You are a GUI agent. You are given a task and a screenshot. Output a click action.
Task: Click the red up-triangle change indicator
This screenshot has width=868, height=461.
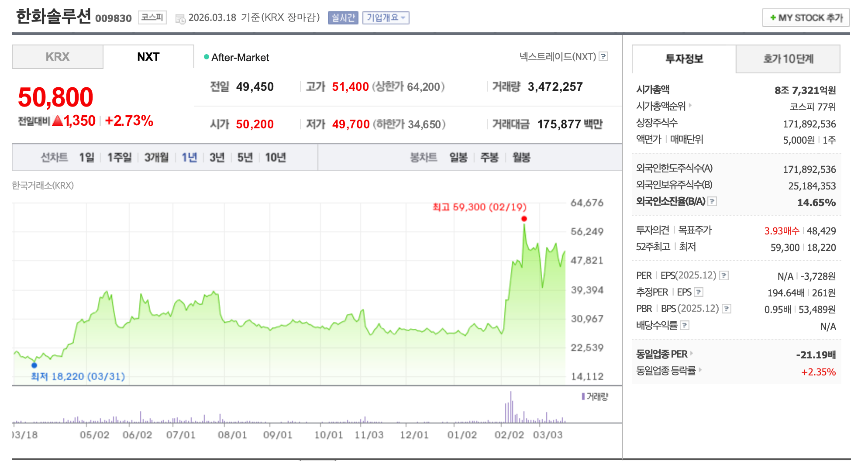point(58,121)
